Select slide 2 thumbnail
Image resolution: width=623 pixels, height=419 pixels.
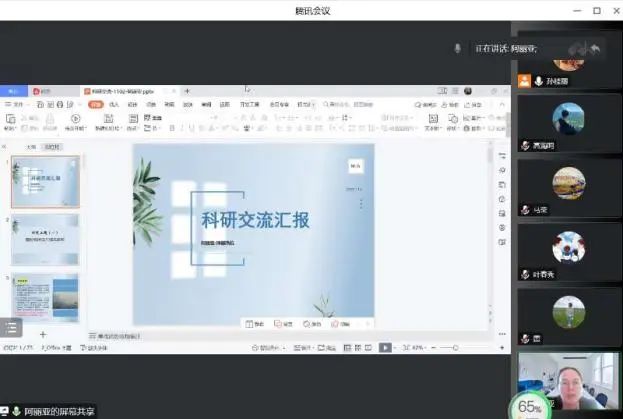[45, 239]
